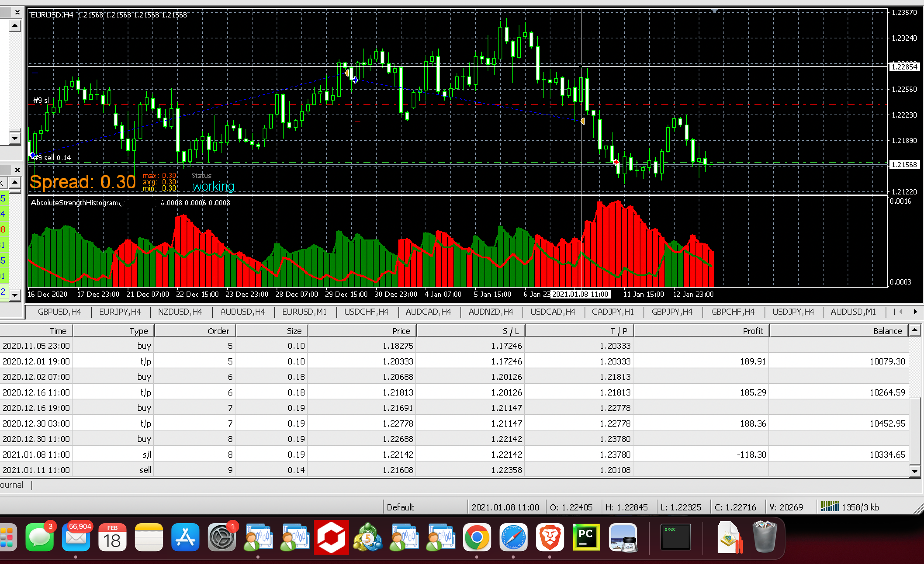The image size is (924, 564).
Task: Launch the Calendar app showing Feb 18
Action: pos(112,538)
